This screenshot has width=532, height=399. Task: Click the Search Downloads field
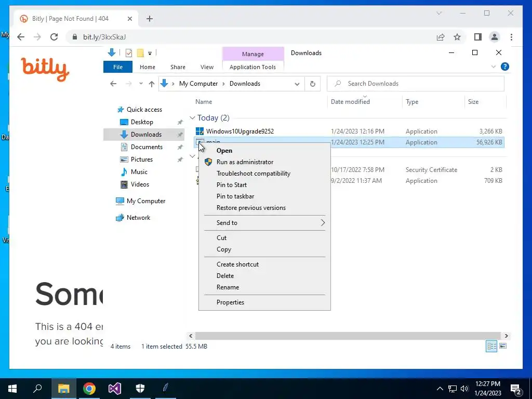[415, 84]
